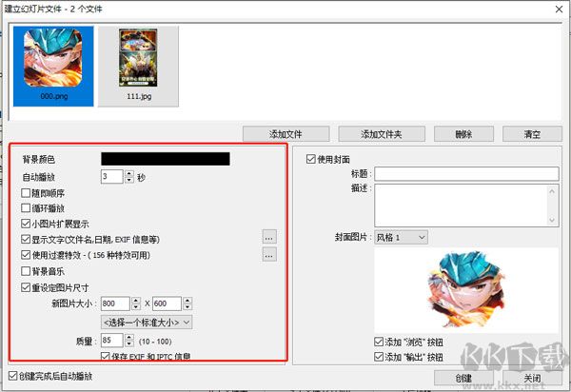571x392 pixels.
Task: Click the 删除 button
Action: (x=463, y=134)
